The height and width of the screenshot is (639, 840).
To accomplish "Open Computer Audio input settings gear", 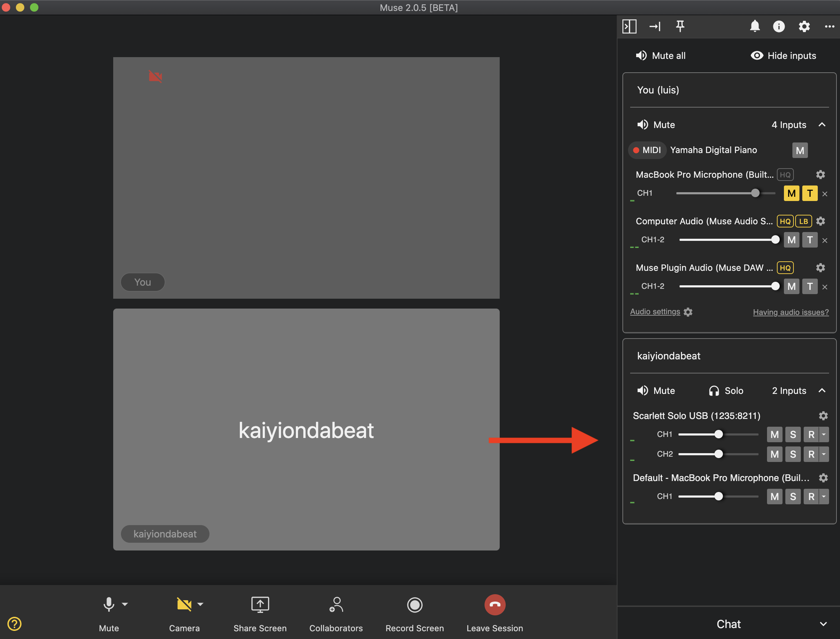I will [x=821, y=221].
